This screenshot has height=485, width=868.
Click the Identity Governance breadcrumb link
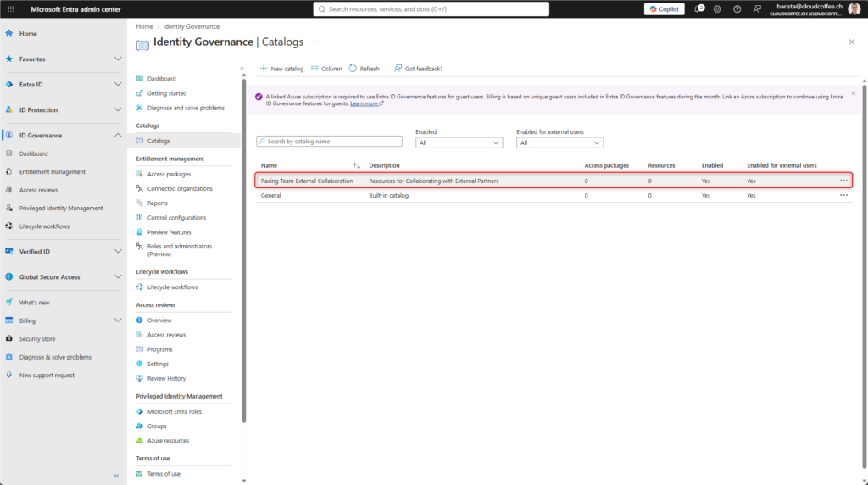(191, 26)
